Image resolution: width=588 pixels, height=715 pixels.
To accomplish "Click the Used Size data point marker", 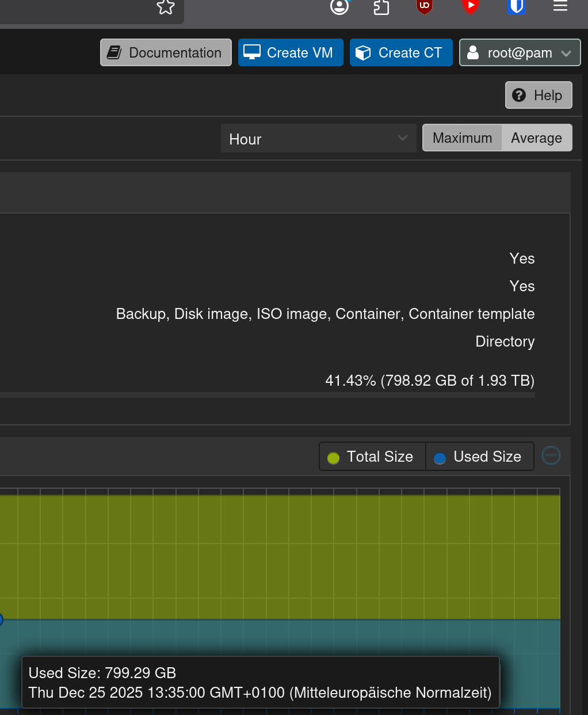I will tap(1, 619).
